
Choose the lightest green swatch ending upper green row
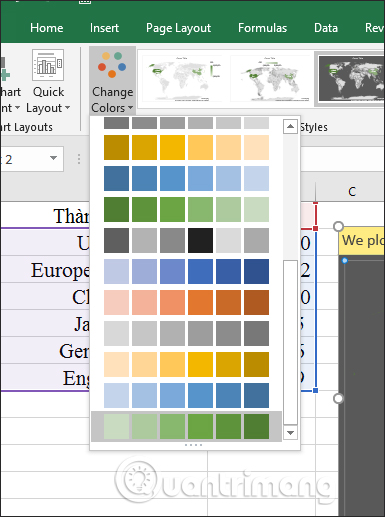(x=256, y=209)
